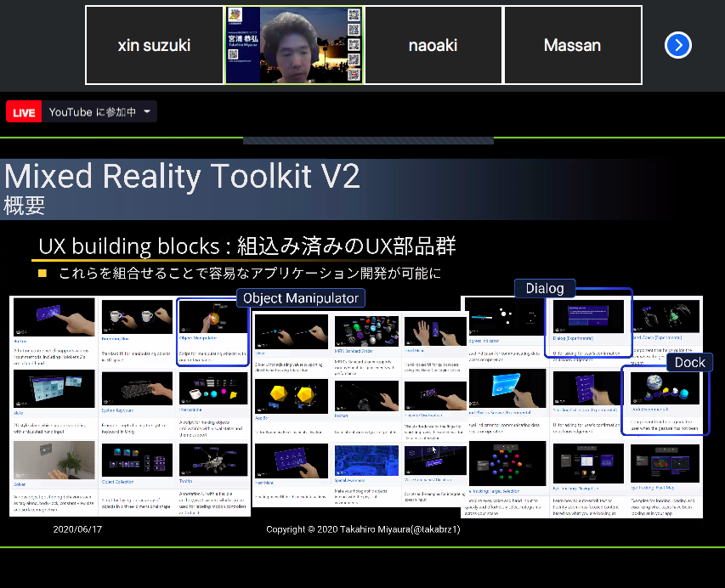
Task: Click the Near Menu thumbnail
Action: tap(292, 461)
